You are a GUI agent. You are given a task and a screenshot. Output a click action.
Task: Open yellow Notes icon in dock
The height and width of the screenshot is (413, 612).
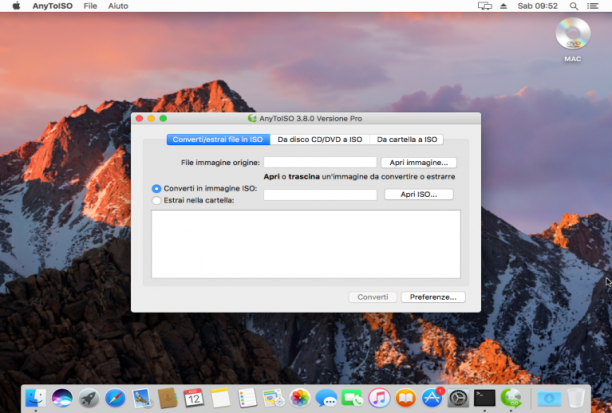[221, 398]
